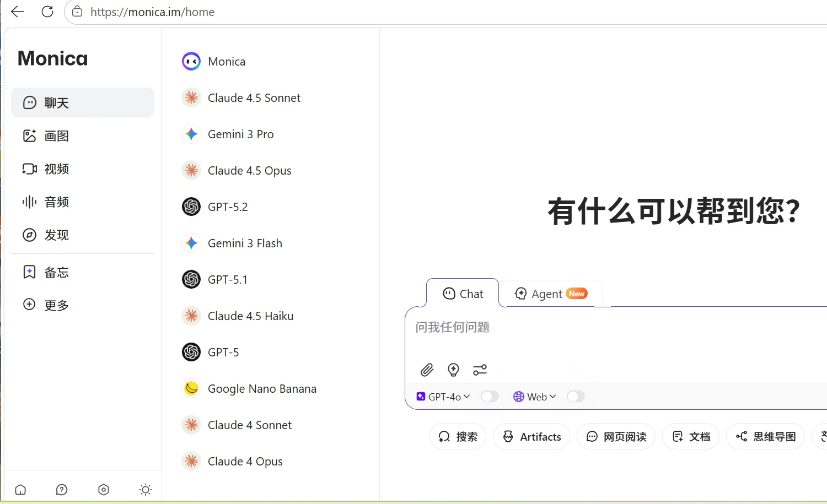Click the 网页阅读 web reading button
This screenshot has width=827, height=504.
tap(616, 437)
